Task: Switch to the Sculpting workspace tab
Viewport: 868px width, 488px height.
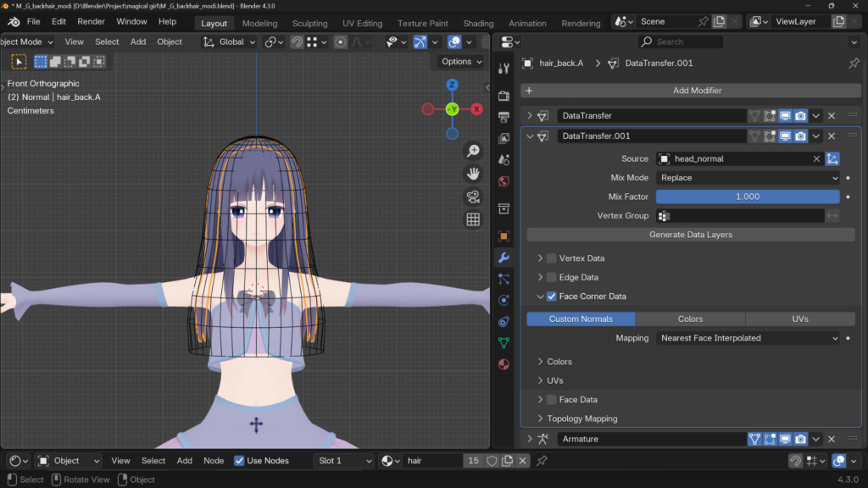Action: coord(309,24)
